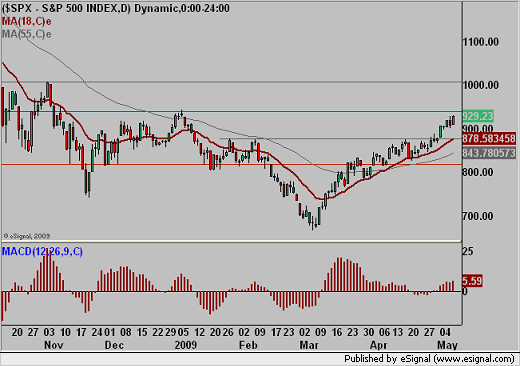Image resolution: width=520 pixels, height=366 pixels.
Task: Click the Dec month label on time axis
Action: 114,345
